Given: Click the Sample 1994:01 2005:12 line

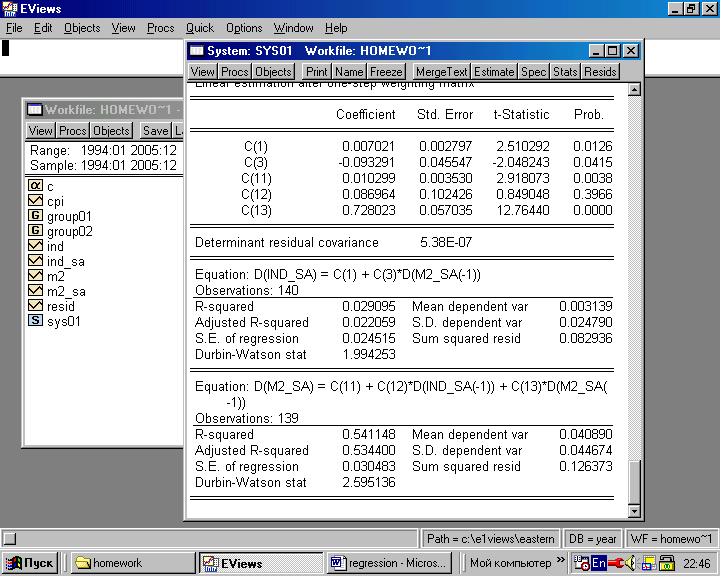Looking at the screenshot, I should tap(103, 165).
